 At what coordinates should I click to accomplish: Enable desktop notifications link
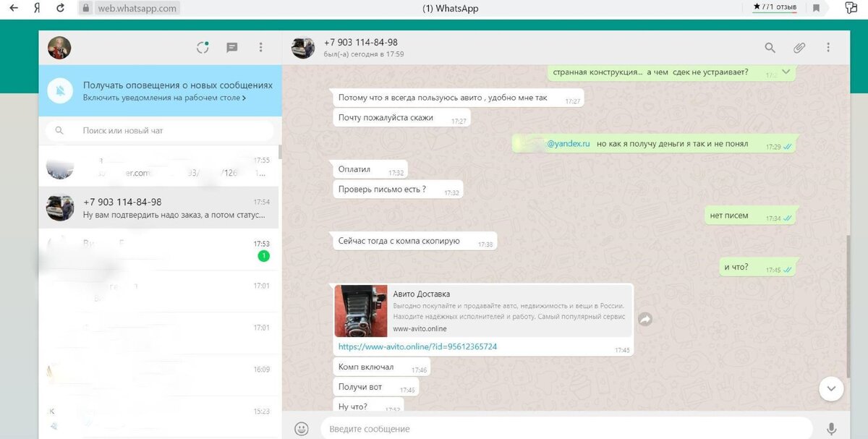[164, 98]
